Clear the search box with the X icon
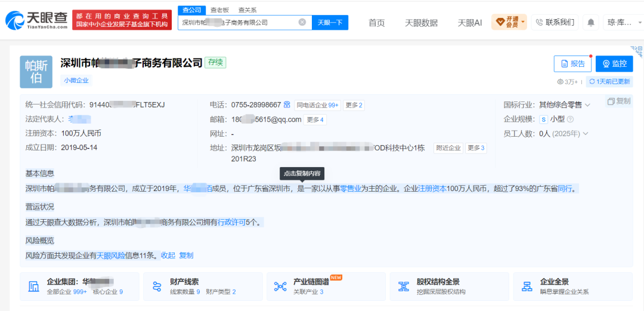 302,22
